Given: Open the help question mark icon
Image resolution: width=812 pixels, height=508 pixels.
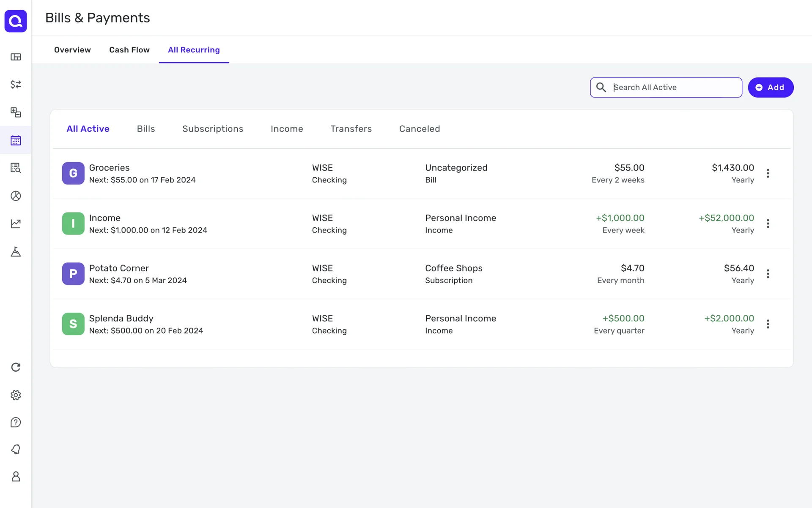Looking at the screenshot, I should 16,422.
